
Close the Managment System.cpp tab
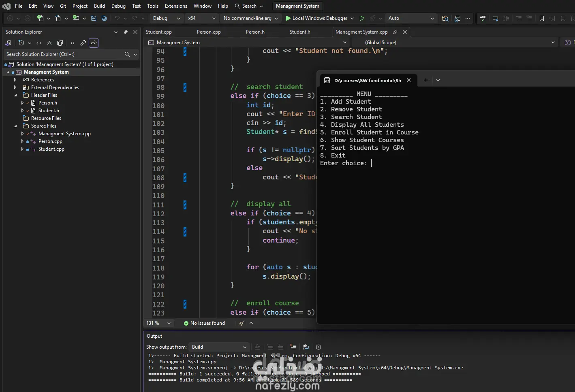pos(405,32)
